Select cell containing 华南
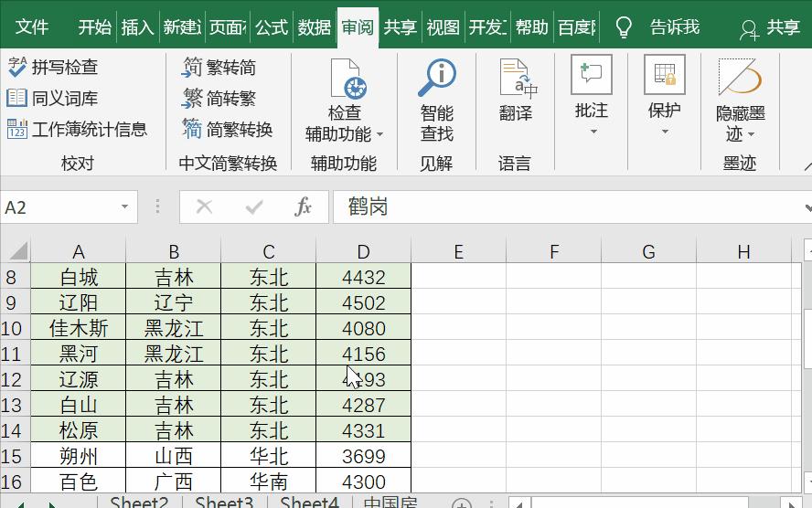The width and height of the screenshot is (812, 508). pyautogui.click(x=268, y=482)
